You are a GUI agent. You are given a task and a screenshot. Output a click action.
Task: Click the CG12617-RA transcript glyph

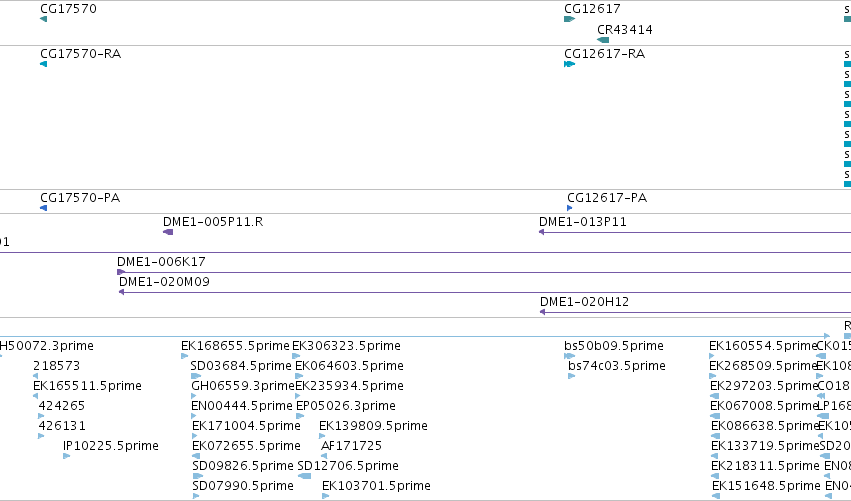pyautogui.click(x=569, y=64)
